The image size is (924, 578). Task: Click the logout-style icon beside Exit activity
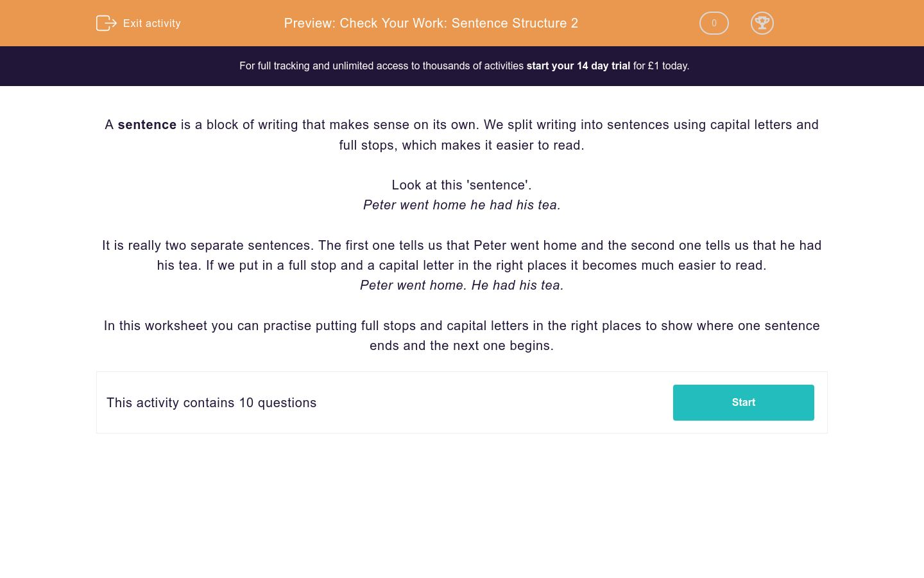(106, 23)
